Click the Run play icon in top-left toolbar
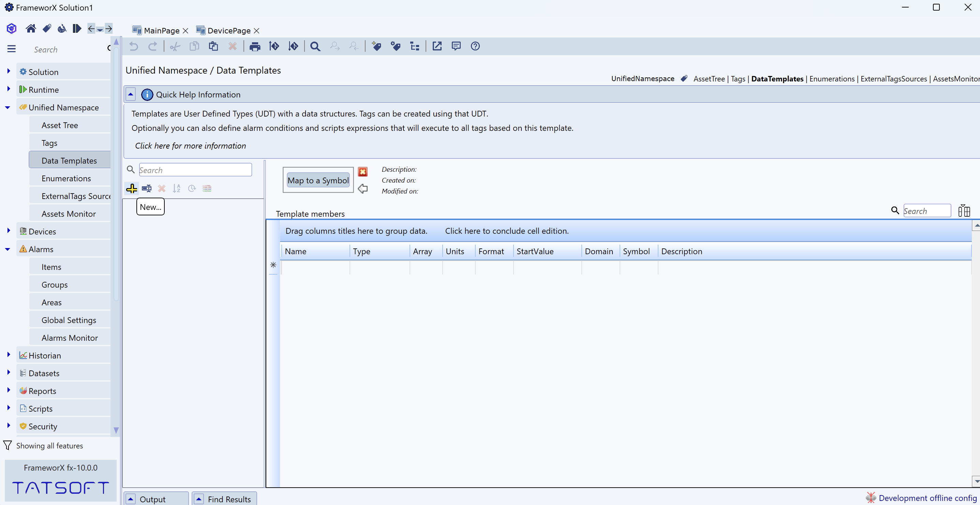Image resolution: width=980 pixels, height=505 pixels. pos(77,29)
